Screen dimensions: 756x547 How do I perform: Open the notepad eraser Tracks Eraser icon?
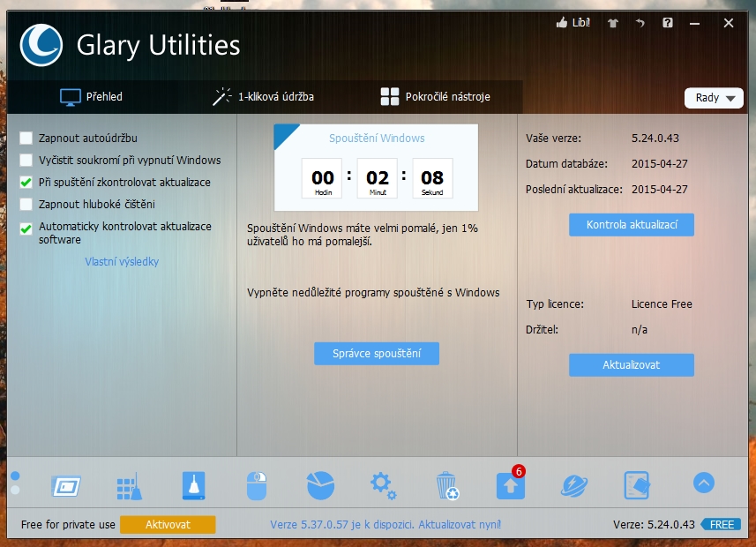(637, 485)
